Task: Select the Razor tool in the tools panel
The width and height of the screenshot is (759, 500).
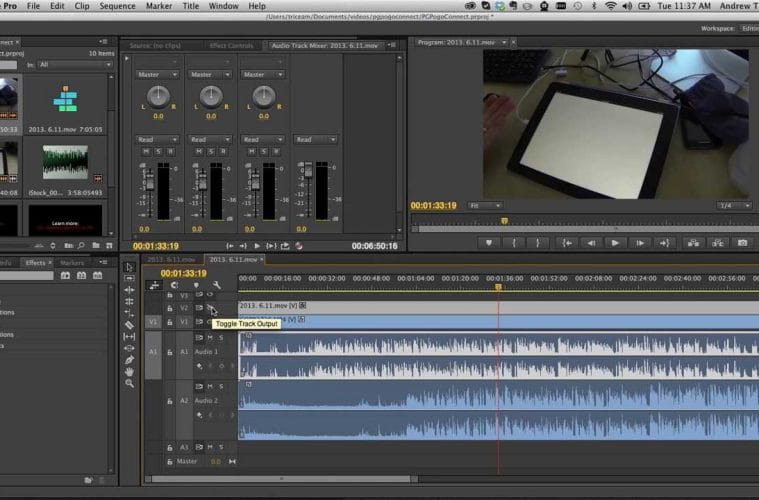Action: click(x=129, y=324)
